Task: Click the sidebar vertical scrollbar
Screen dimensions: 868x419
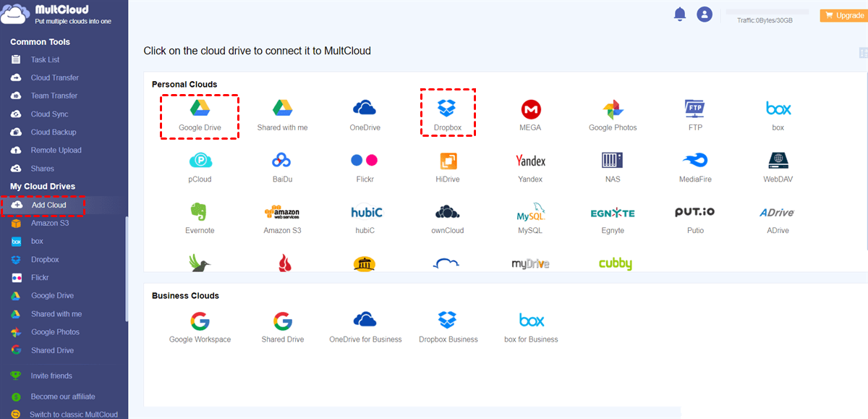Action: pyautogui.click(x=127, y=269)
